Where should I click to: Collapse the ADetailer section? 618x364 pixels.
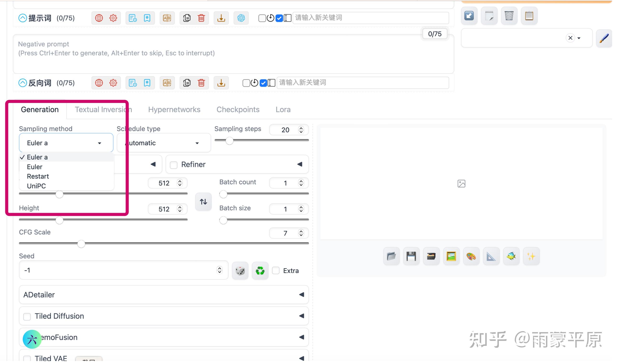coord(302,294)
